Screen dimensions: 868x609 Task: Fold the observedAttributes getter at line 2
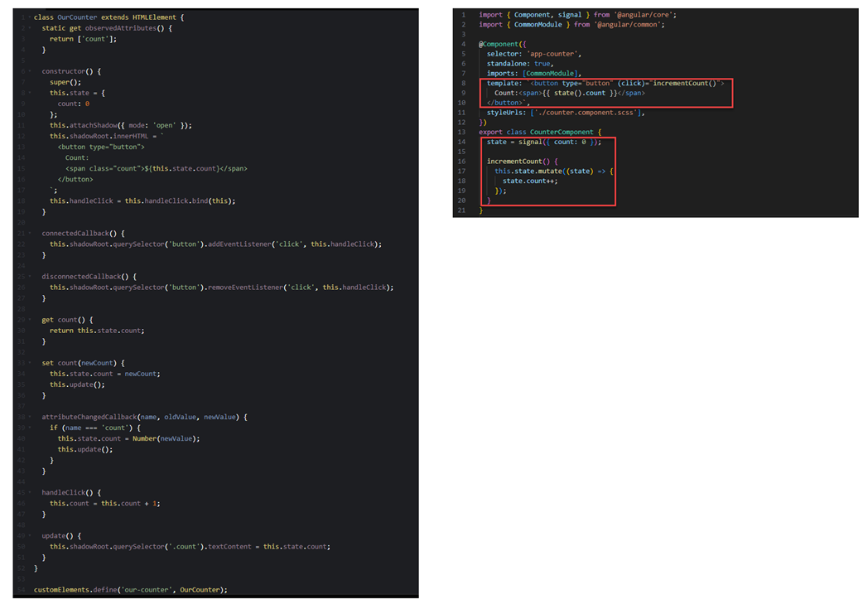coord(29,28)
